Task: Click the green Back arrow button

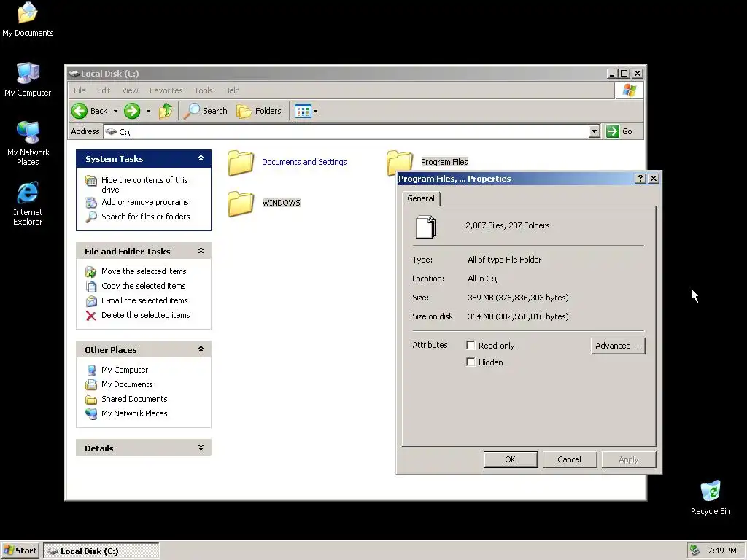Action: (x=80, y=111)
